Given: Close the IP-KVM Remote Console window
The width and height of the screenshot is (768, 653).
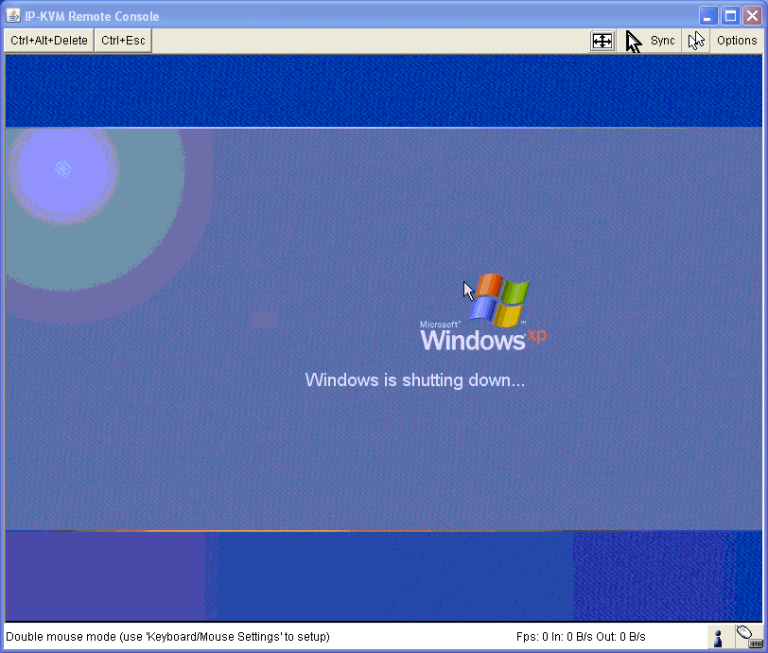Looking at the screenshot, I should 752,16.
